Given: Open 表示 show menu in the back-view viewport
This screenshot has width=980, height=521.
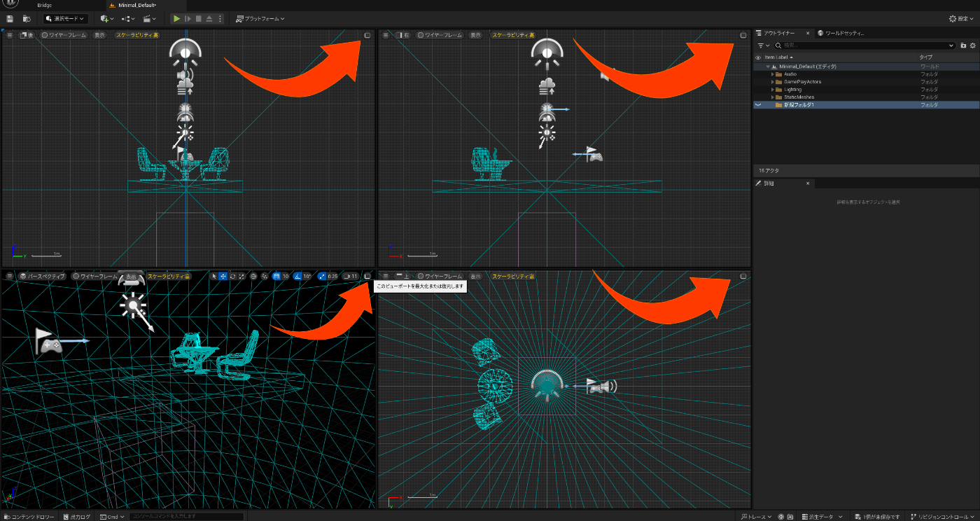Looking at the screenshot, I should click(100, 35).
